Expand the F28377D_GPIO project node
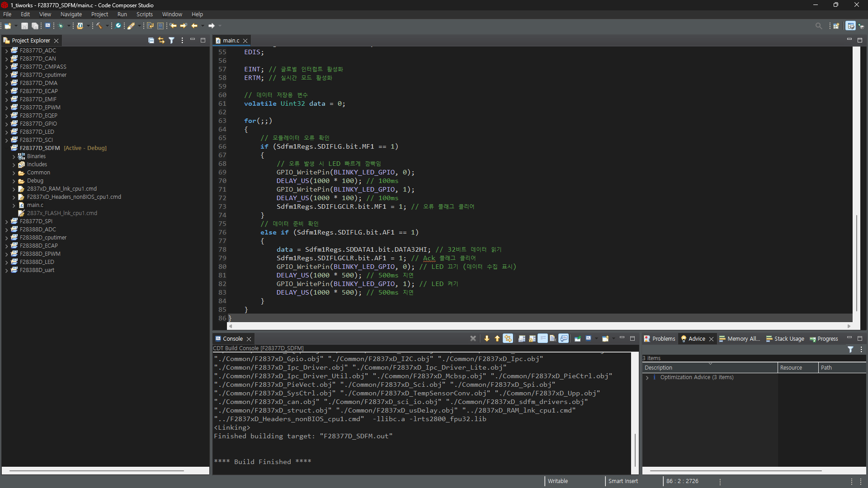The image size is (868, 488). pyautogui.click(x=6, y=123)
